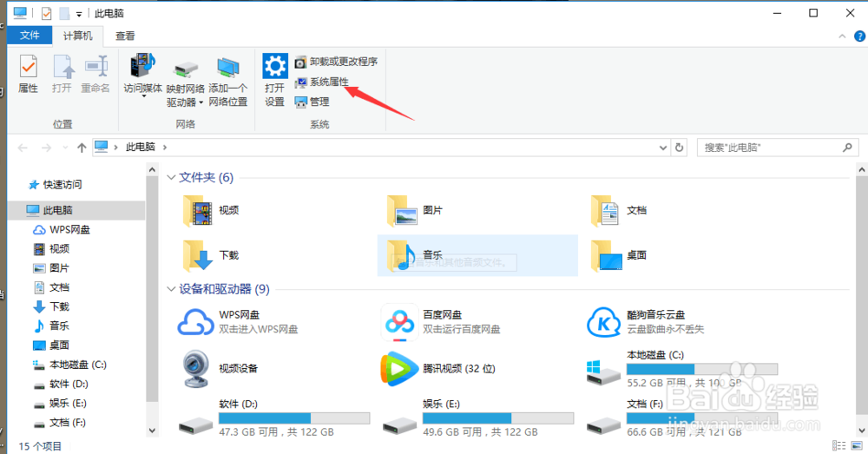868x454 pixels.
Task: Select the 视频 folder icon in main pane
Action: 198,210
